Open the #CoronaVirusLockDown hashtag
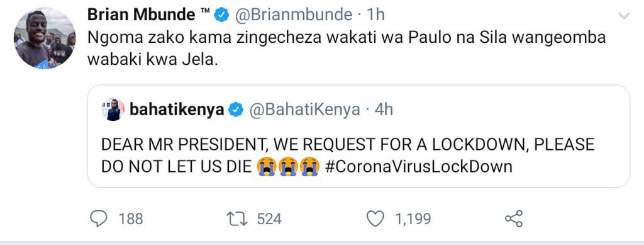The image size is (644, 245). pos(418,166)
